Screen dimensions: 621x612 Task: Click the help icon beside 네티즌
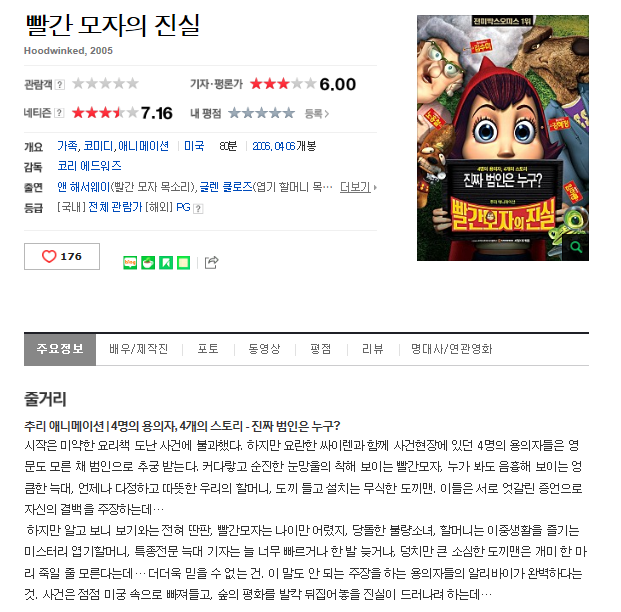59,113
